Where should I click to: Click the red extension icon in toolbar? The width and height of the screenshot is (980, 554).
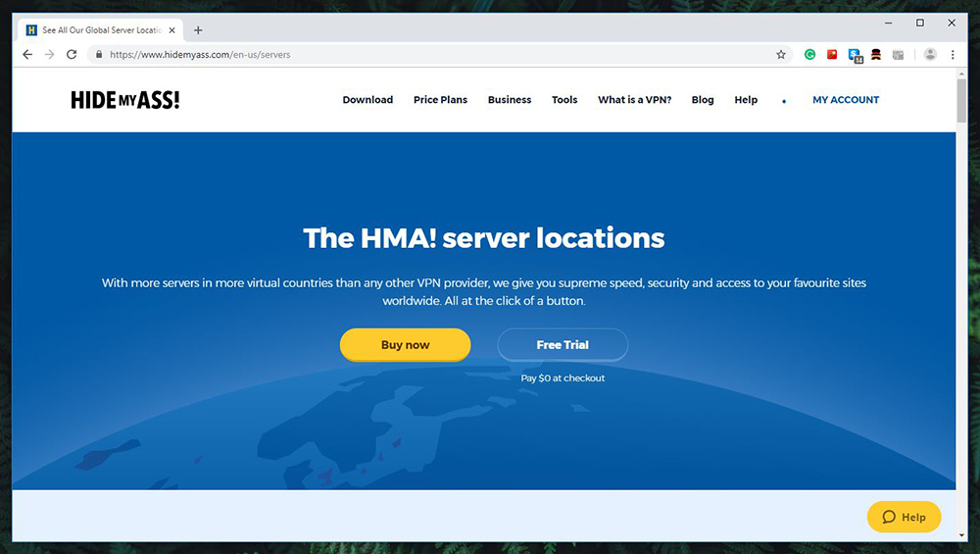coord(832,54)
